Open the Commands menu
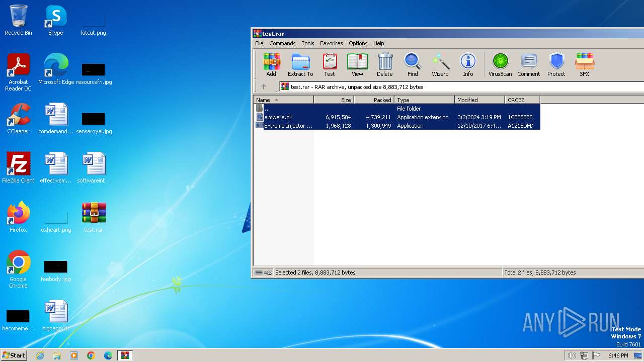Image resolution: width=644 pixels, height=362 pixels. point(282,43)
